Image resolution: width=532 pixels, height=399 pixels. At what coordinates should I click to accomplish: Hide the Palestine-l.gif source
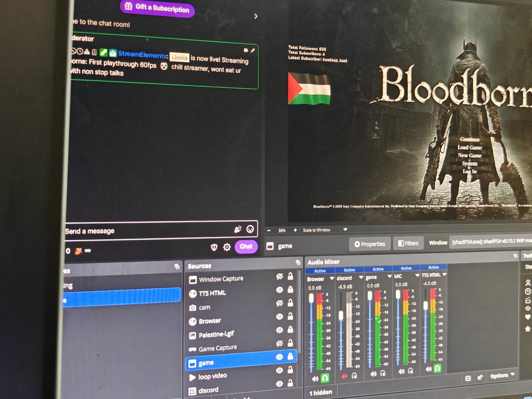(279, 330)
